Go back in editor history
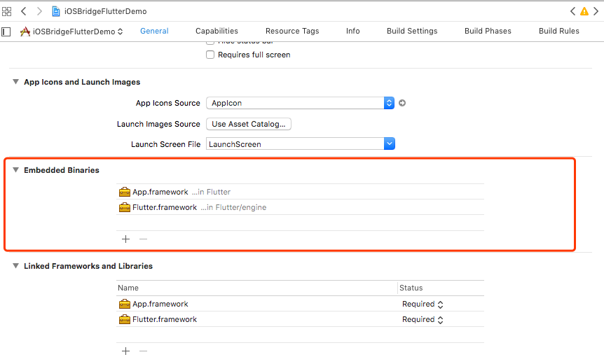 pos(24,11)
